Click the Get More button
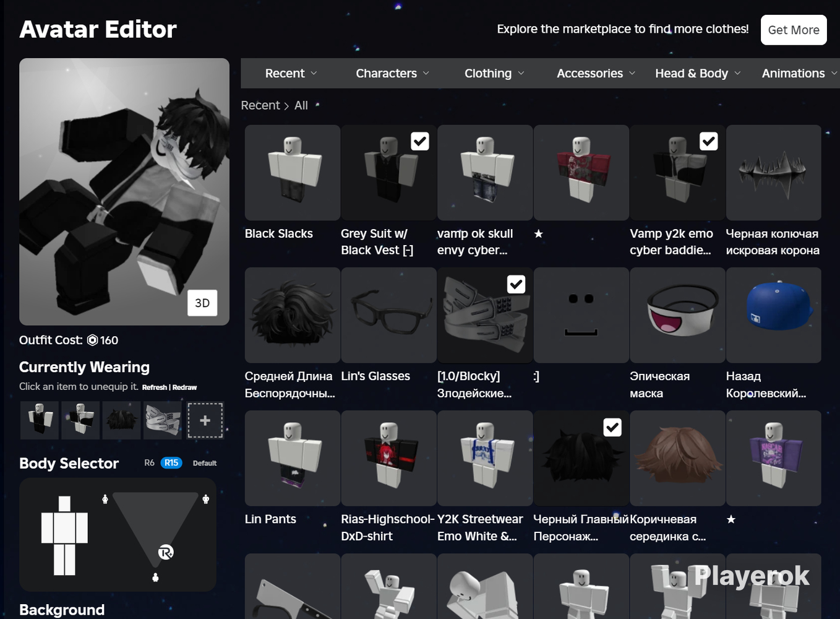Screen dimensions: 840x619 [794, 30]
